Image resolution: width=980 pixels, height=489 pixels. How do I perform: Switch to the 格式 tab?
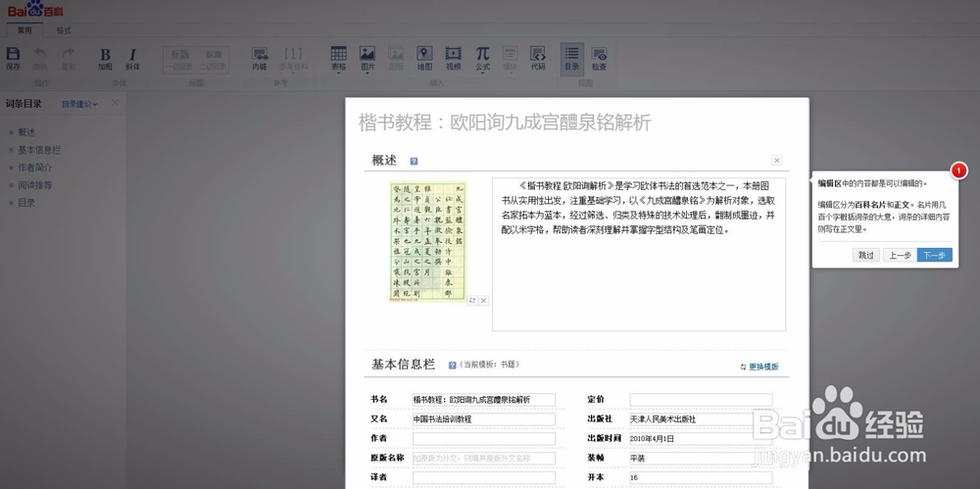click(x=64, y=30)
